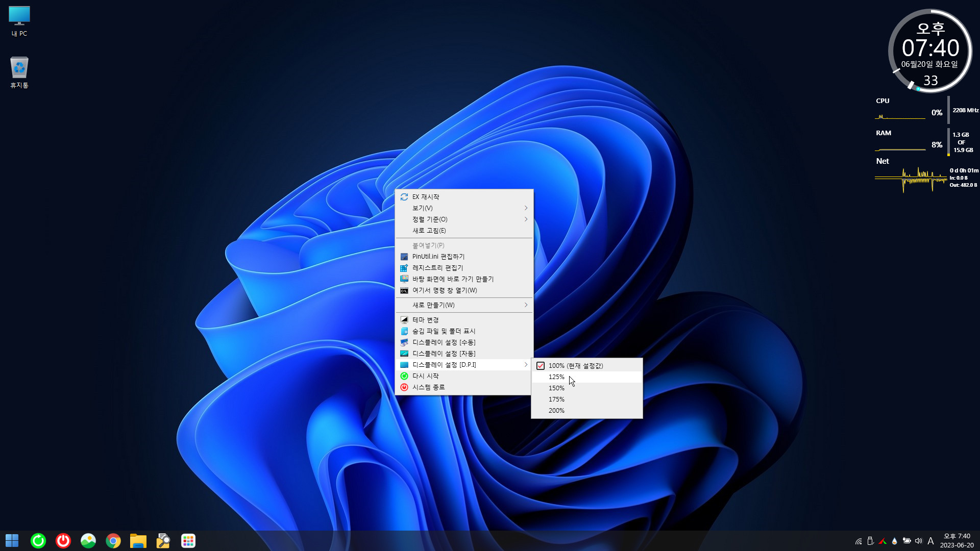Open the volume speaker tray icon
This screenshot has height=551, width=980.
coord(919,541)
